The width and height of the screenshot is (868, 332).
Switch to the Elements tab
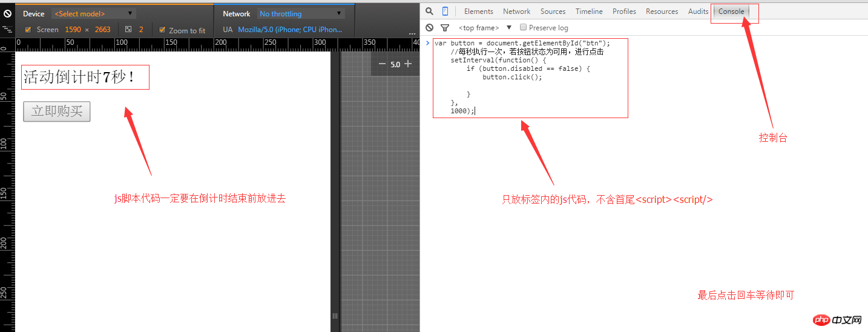pos(479,12)
